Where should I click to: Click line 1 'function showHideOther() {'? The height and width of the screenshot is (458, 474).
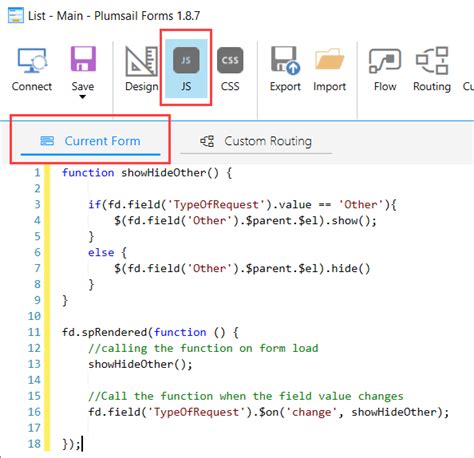[147, 173]
